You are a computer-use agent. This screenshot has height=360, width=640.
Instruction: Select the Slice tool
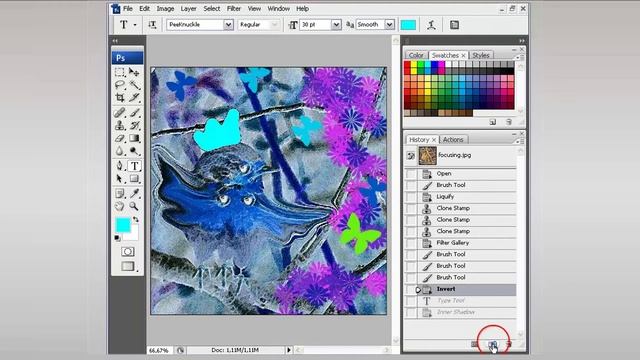(134, 98)
